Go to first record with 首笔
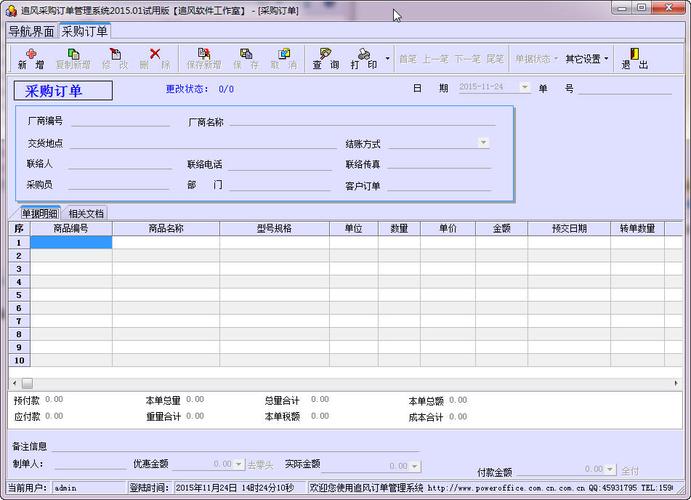Screen dimensions: 691x500 click(408, 59)
